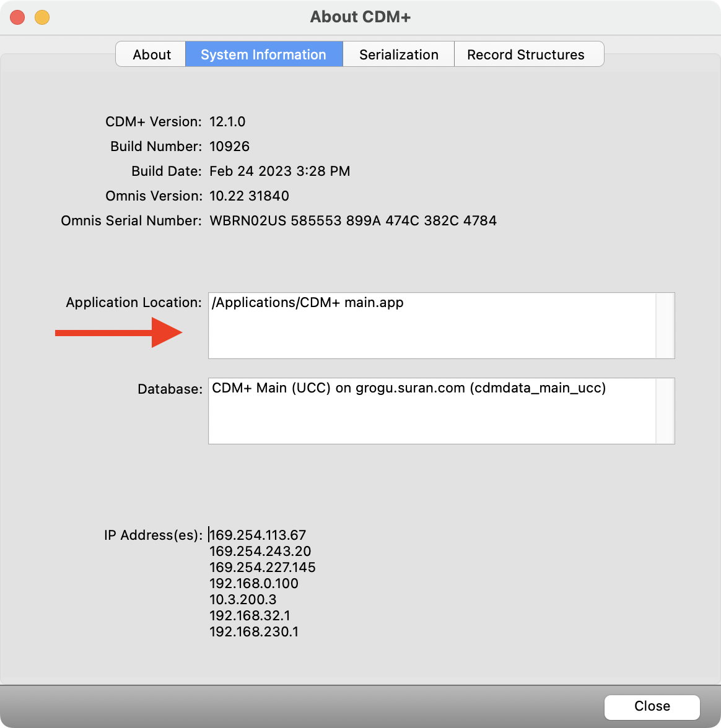Select the IP address 169.254.113.67
The width and height of the screenshot is (721, 728).
257,535
